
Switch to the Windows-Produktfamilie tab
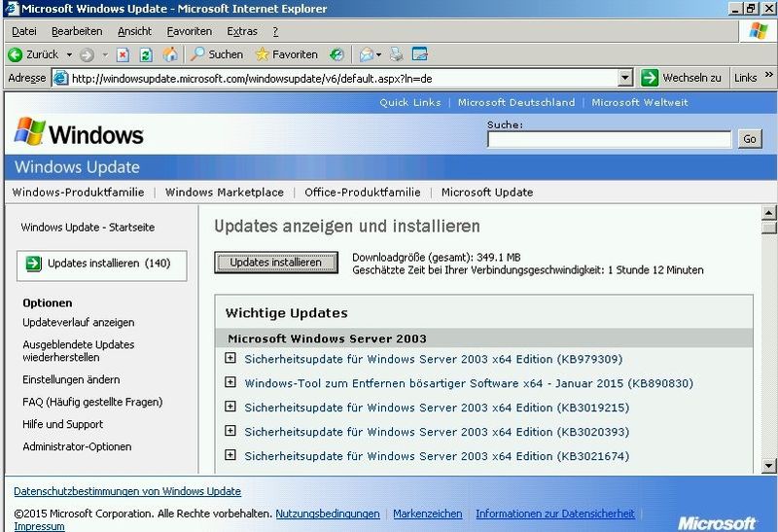[x=79, y=193]
